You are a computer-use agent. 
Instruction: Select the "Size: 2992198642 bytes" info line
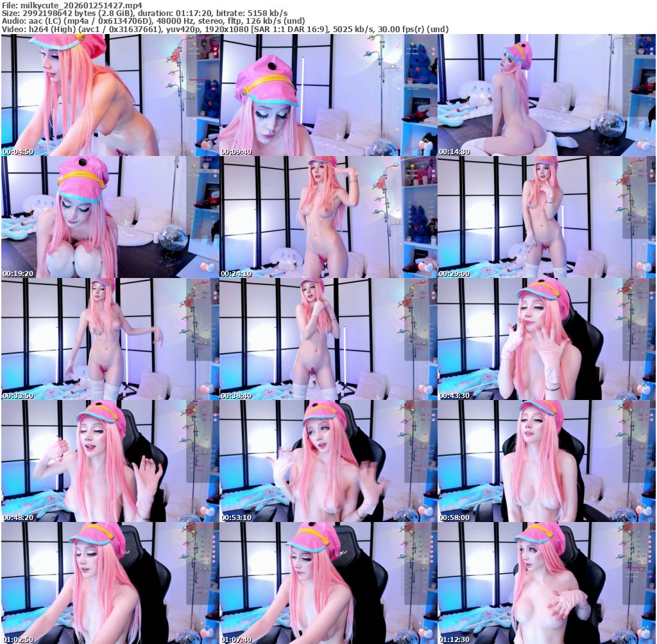[144, 13]
